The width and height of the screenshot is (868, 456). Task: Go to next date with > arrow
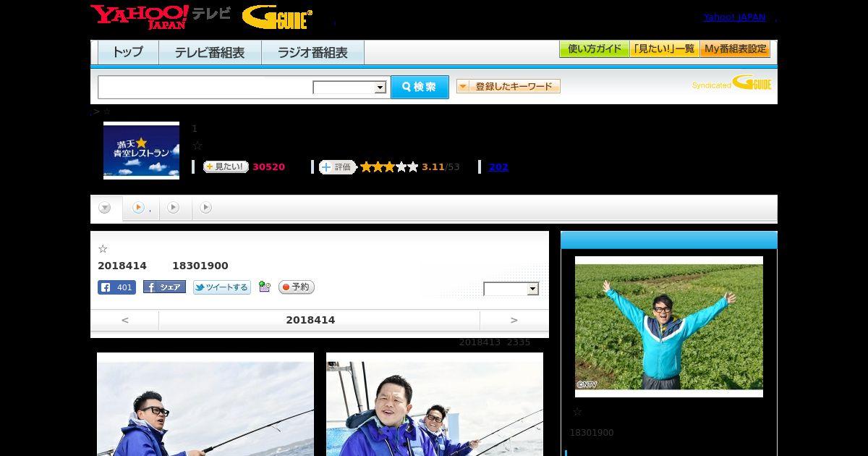pos(514,320)
